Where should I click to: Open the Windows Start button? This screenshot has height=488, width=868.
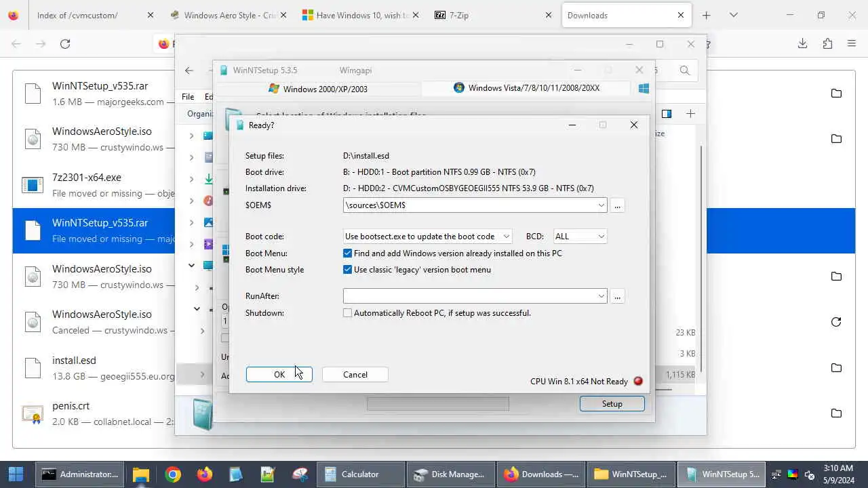click(16, 474)
